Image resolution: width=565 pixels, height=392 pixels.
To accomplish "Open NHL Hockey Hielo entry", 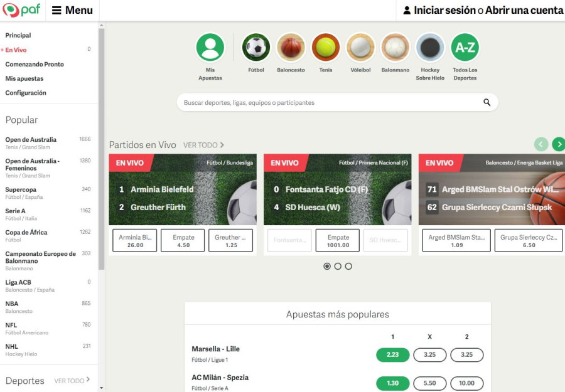I will click(x=48, y=350).
